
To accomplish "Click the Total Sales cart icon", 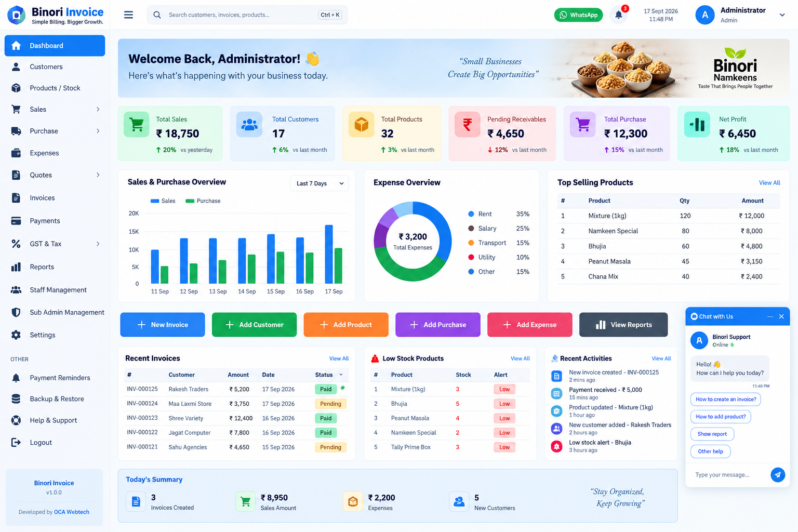I will tap(137, 125).
